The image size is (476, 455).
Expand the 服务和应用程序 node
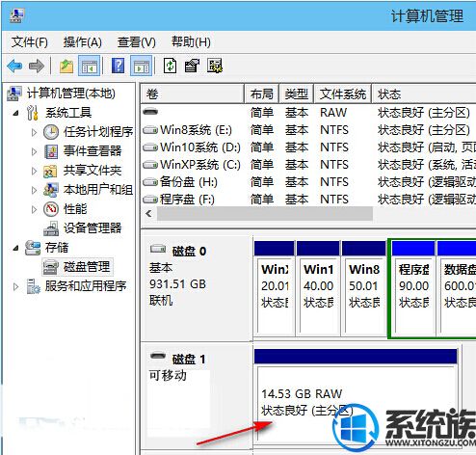click(15, 286)
